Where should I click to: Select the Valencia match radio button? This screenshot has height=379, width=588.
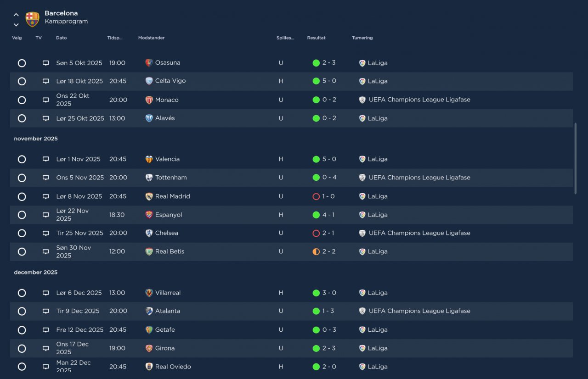[22, 159]
